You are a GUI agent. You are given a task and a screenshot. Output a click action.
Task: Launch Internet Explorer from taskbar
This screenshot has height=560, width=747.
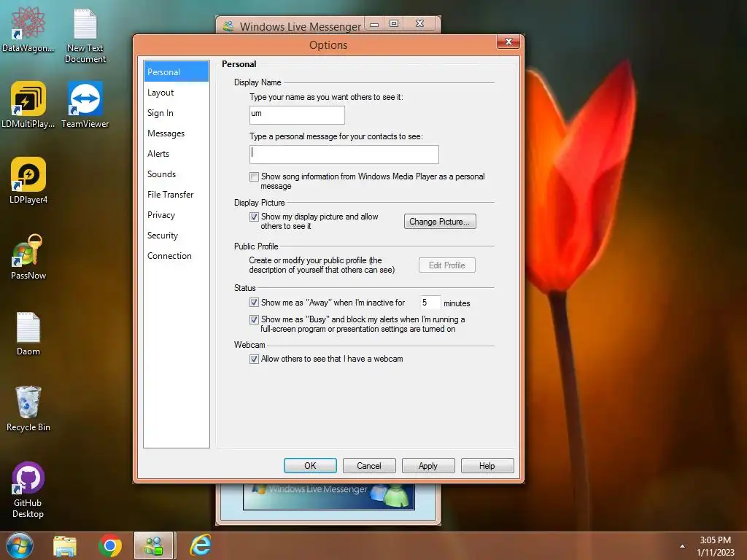point(201,545)
